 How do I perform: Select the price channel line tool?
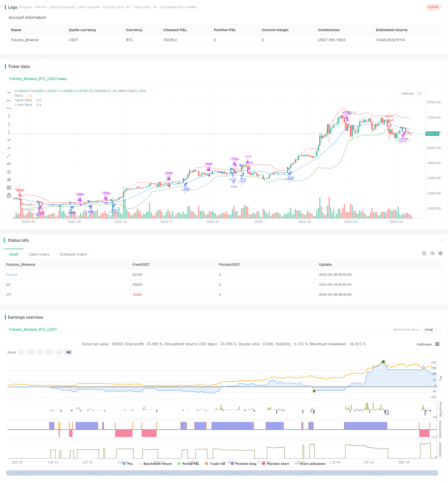(9, 172)
